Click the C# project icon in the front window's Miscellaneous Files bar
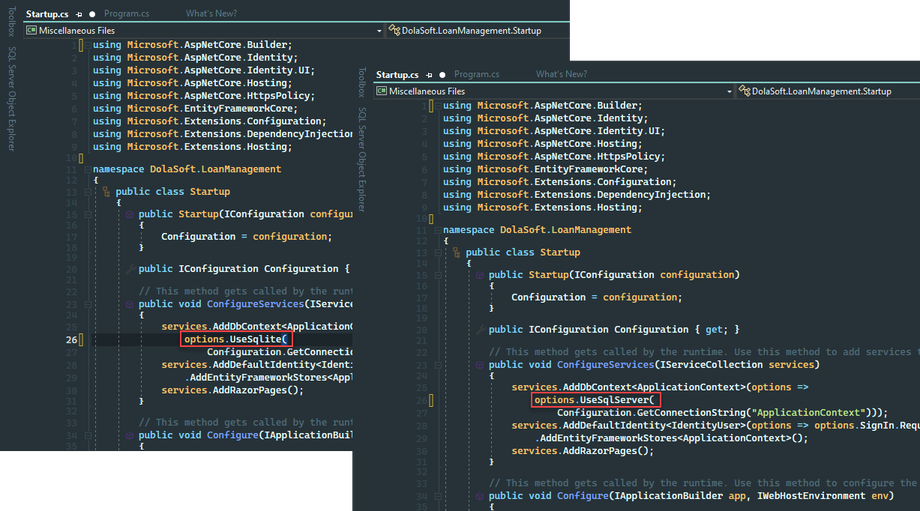The image size is (920, 511). tap(381, 91)
